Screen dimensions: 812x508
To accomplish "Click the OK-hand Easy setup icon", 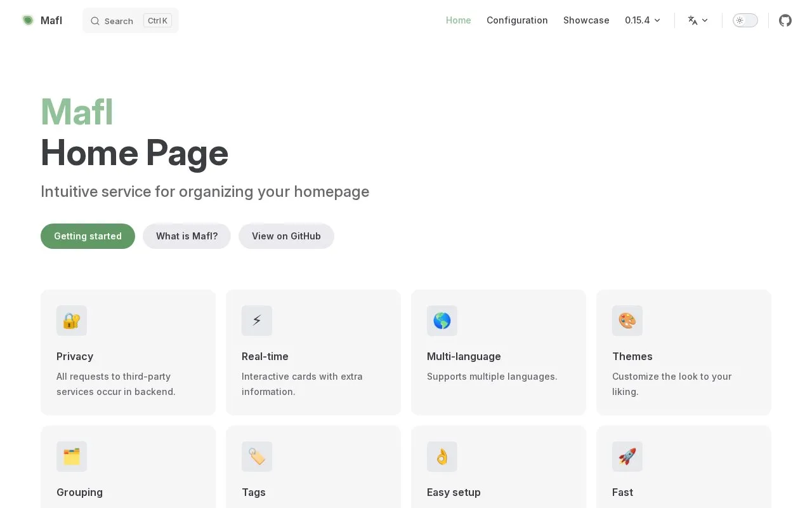I will [442, 457].
